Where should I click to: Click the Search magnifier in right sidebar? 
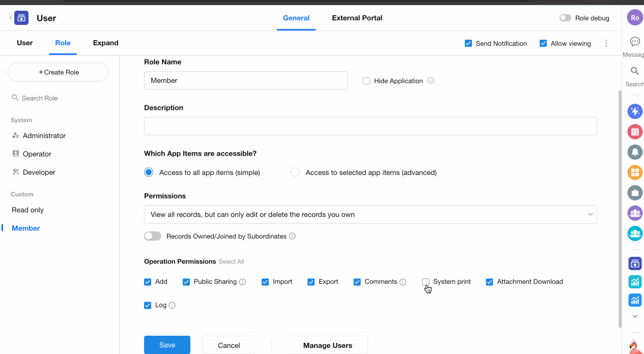click(635, 71)
